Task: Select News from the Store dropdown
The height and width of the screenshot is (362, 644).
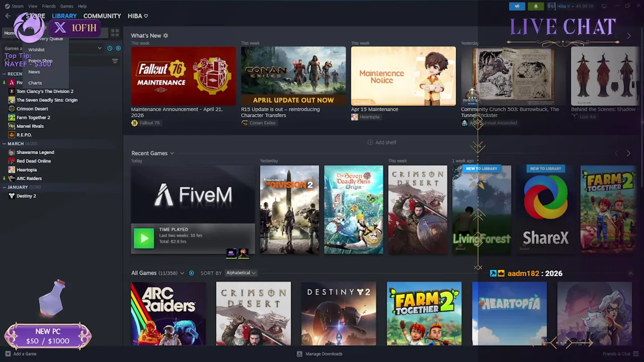Action: coord(34,72)
